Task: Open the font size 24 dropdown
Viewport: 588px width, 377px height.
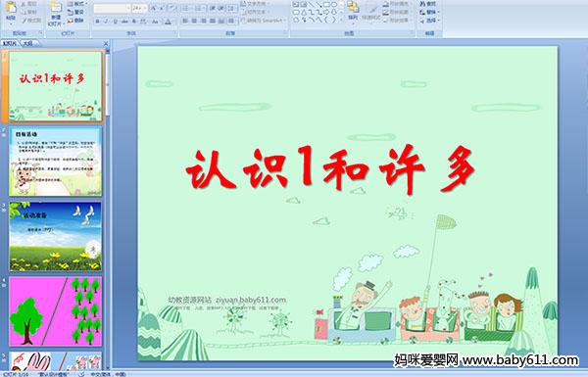Action: coord(145,8)
